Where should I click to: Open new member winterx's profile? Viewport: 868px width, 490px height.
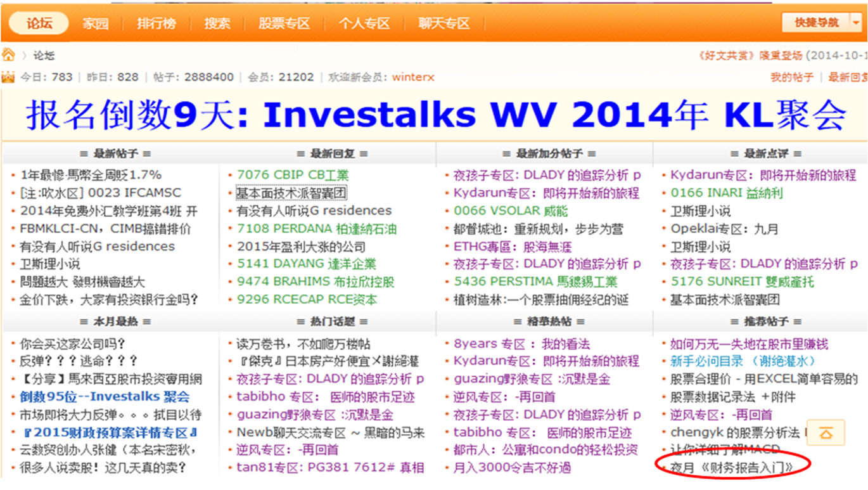point(413,77)
